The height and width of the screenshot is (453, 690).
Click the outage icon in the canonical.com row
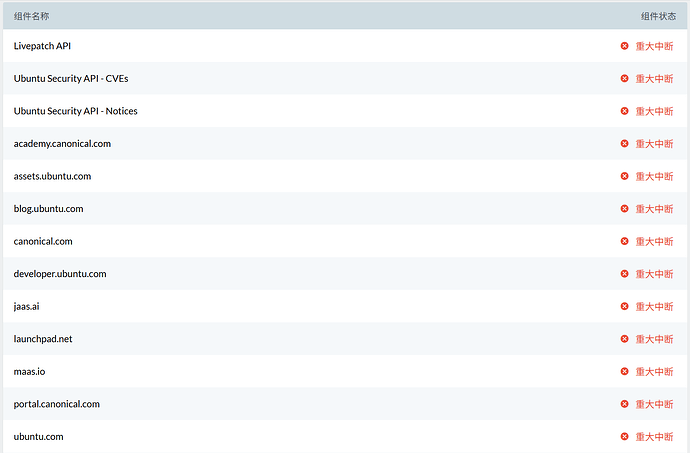point(624,241)
